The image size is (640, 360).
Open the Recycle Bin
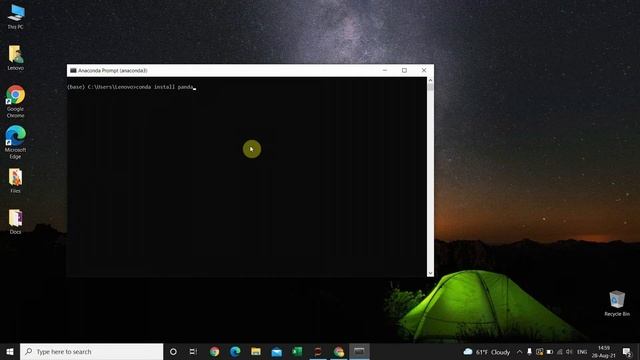(x=617, y=303)
